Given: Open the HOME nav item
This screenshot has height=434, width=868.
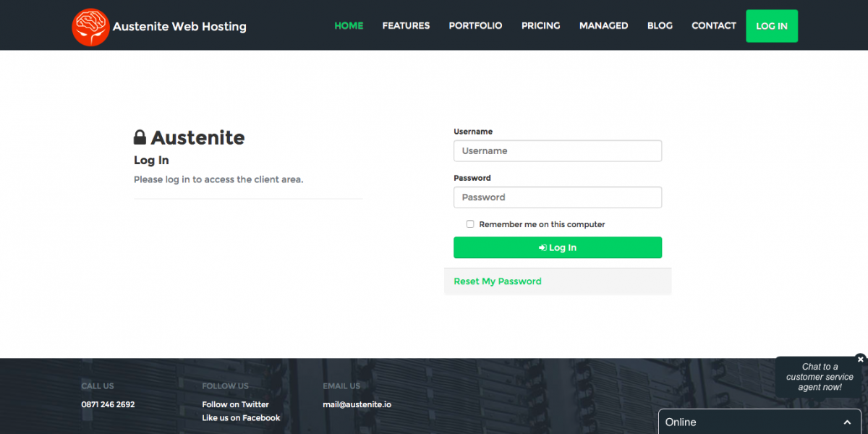Looking at the screenshot, I should click(349, 25).
